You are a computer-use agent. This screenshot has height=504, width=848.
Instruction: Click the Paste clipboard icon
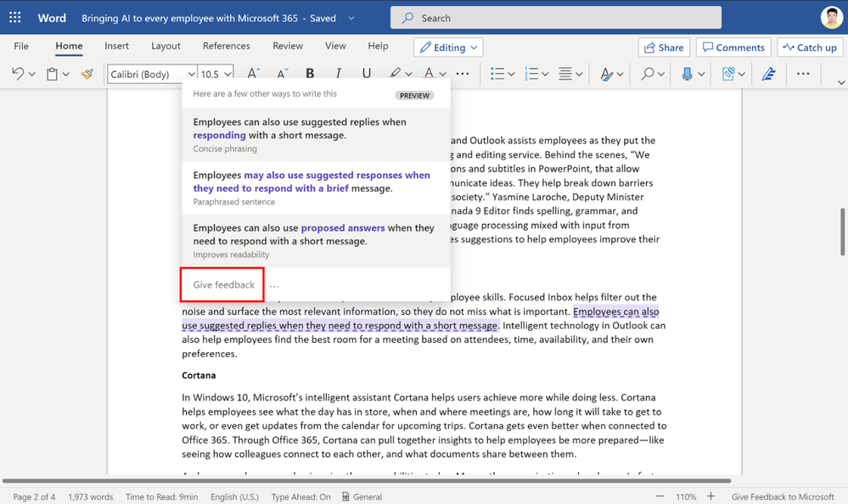tap(52, 74)
